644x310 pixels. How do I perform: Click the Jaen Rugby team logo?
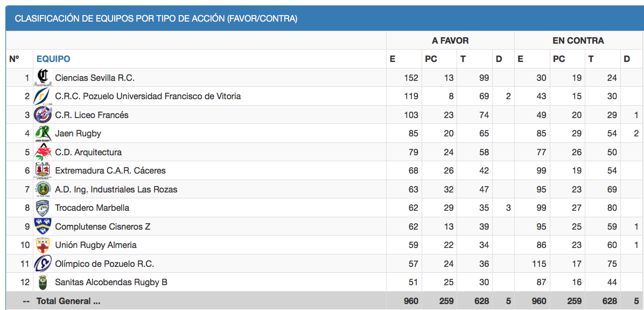coord(43,134)
